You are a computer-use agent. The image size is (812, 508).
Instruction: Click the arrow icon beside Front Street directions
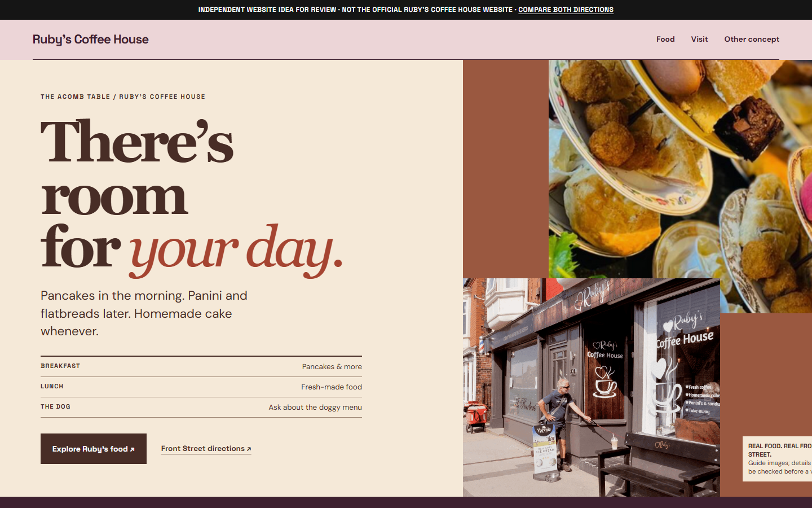click(249, 449)
